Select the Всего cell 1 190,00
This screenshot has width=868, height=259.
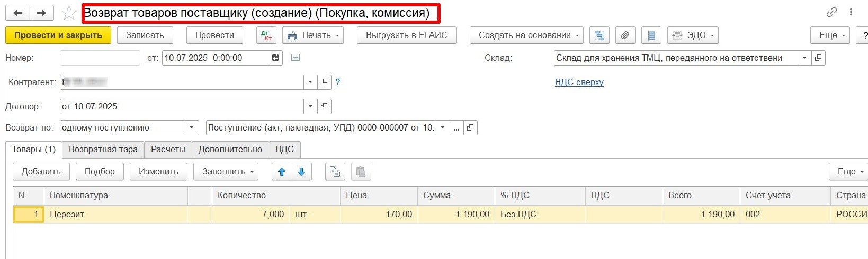click(x=702, y=215)
